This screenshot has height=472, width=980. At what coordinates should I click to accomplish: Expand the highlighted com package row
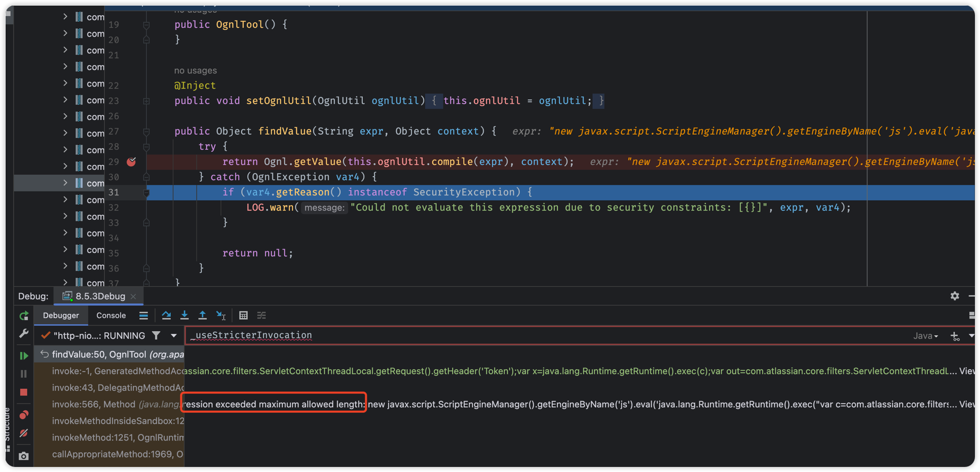(x=65, y=183)
